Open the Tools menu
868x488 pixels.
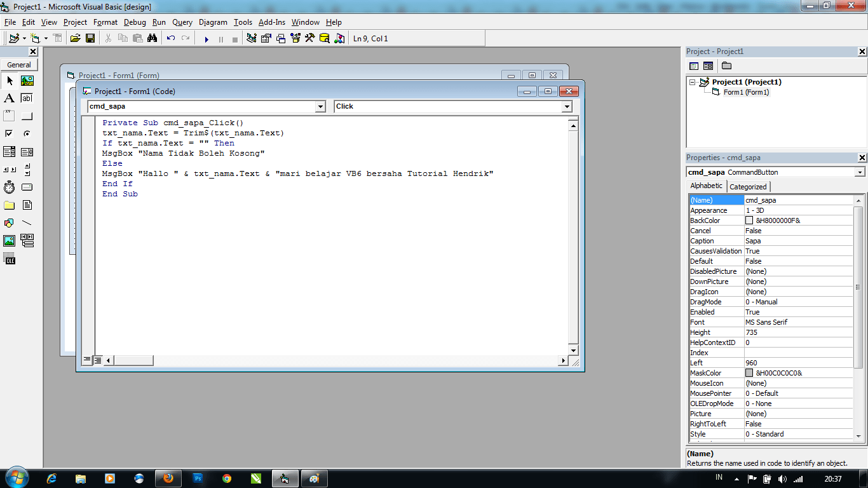coord(243,22)
